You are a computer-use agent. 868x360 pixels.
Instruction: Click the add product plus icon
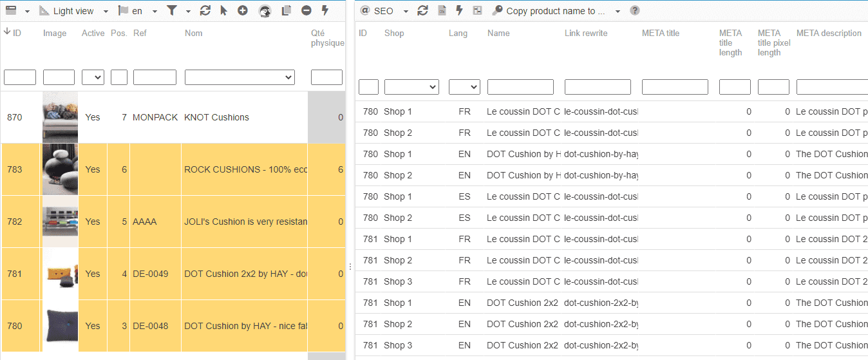242,10
